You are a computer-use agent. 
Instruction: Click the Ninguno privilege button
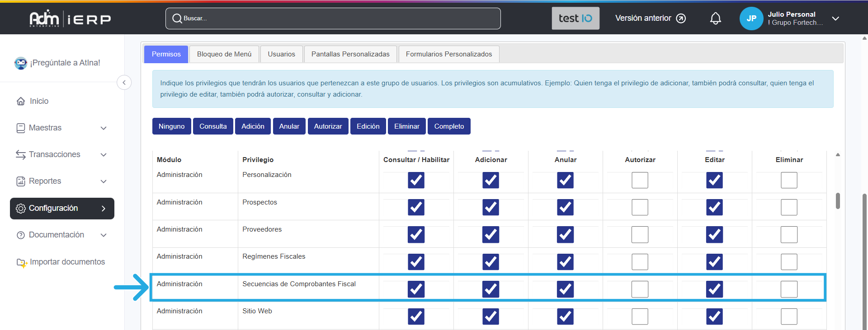[x=171, y=126]
